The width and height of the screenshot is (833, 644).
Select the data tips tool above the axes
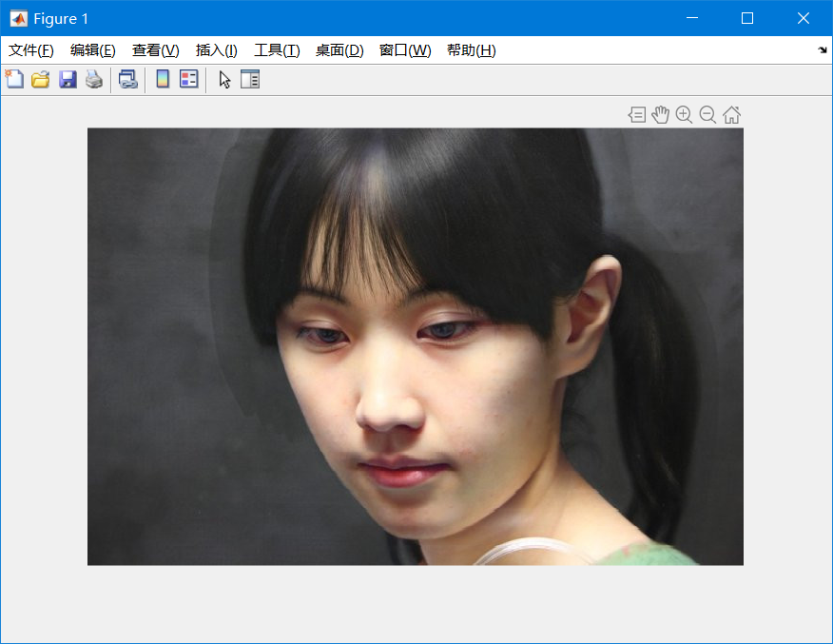(x=636, y=114)
